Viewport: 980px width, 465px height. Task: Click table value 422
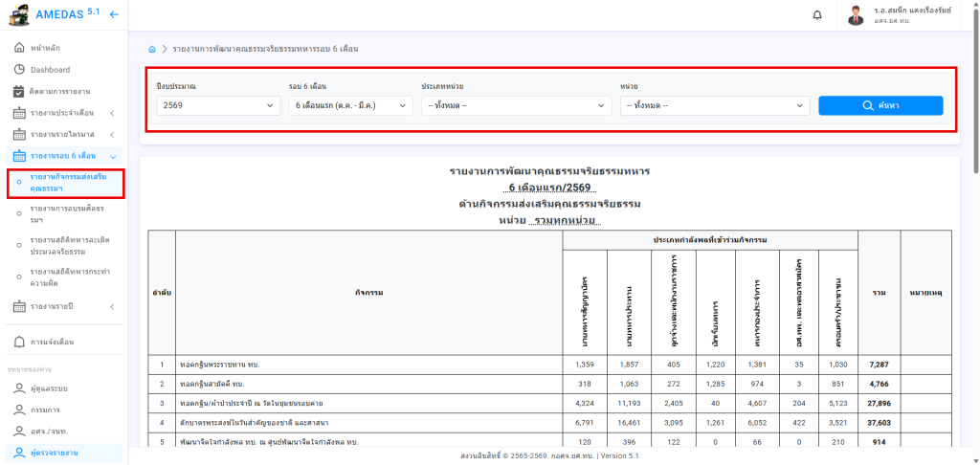[x=799, y=423]
